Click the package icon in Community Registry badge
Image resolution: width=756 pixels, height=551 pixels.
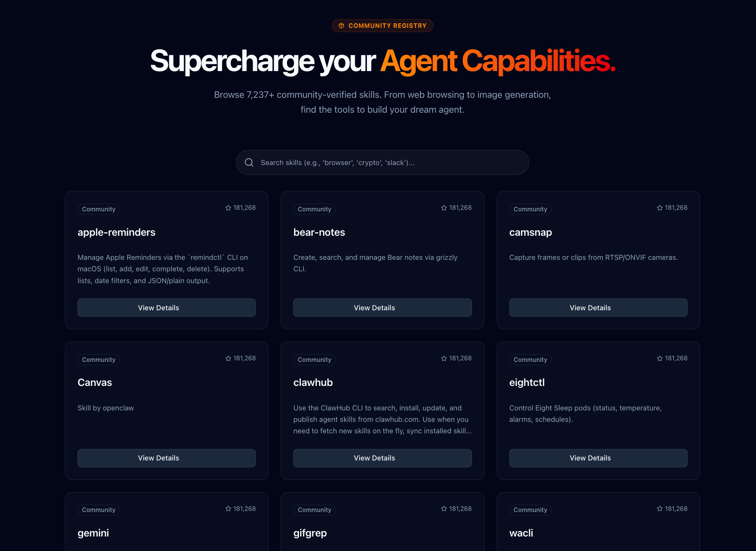(x=341, y=26)
